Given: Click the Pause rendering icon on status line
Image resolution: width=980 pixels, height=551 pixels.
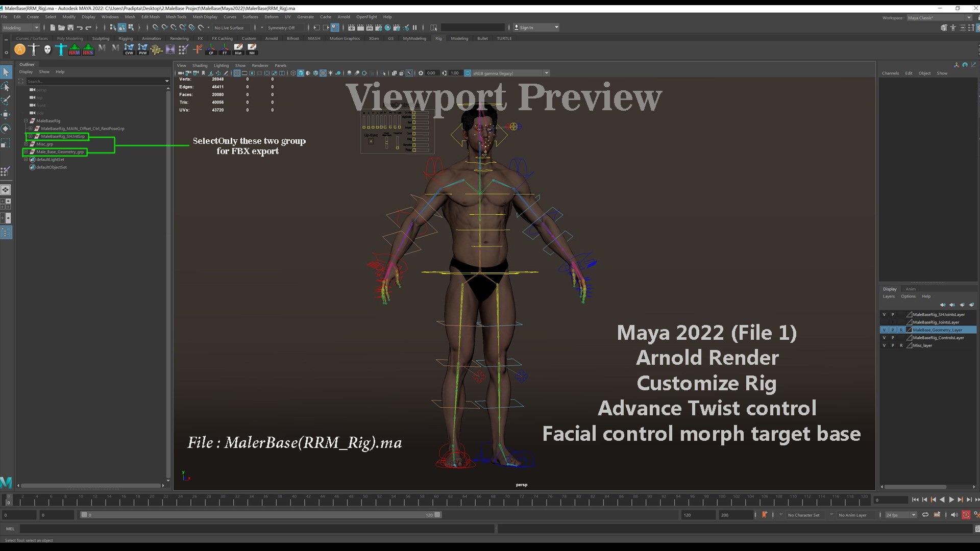Looking at the screenshot, I should click(414, 28).
